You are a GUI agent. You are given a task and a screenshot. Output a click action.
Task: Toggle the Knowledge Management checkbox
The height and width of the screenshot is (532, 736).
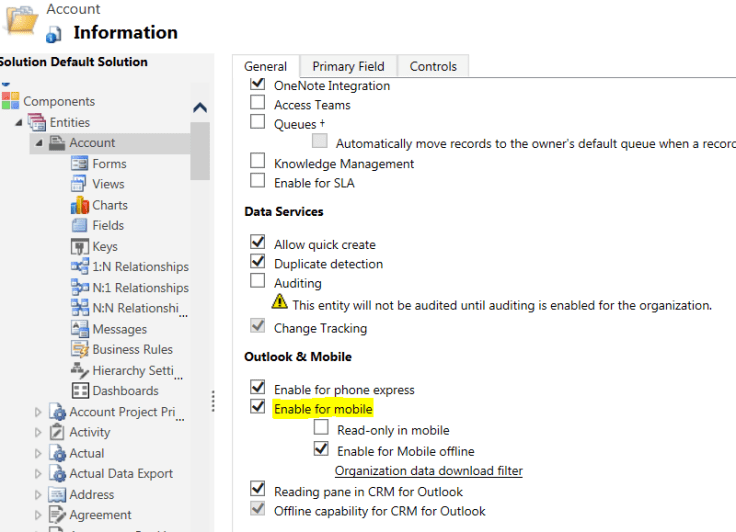tap(258, 162)
